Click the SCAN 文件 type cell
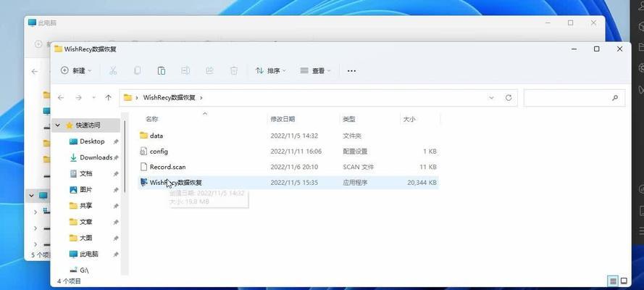 tap(358, 167)
